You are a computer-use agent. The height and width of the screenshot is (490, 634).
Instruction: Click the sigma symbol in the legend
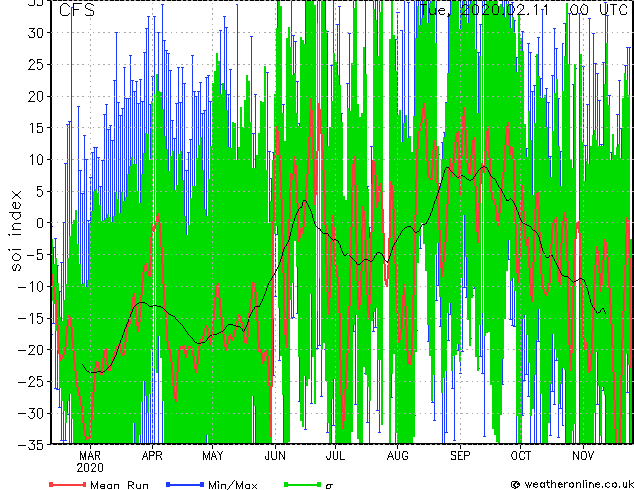click(329, 486)
